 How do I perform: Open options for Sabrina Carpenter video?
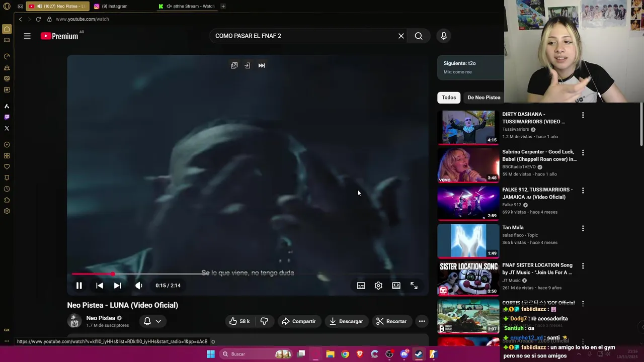tap(583, 152)
